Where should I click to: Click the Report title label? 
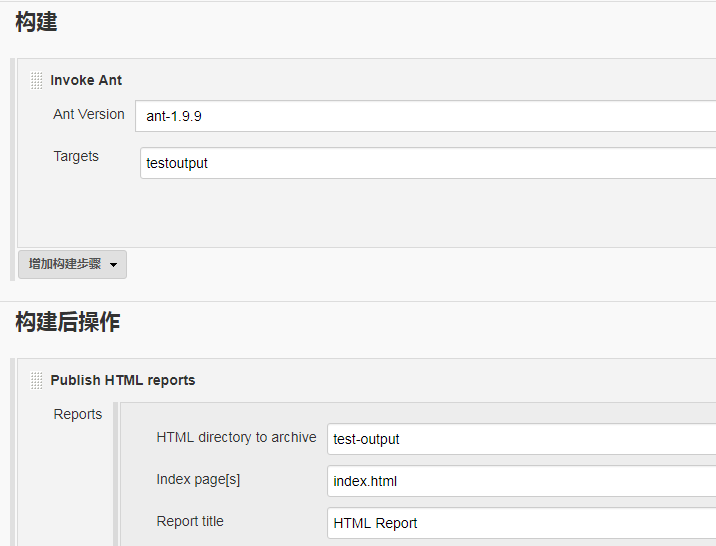coord(190,521)
